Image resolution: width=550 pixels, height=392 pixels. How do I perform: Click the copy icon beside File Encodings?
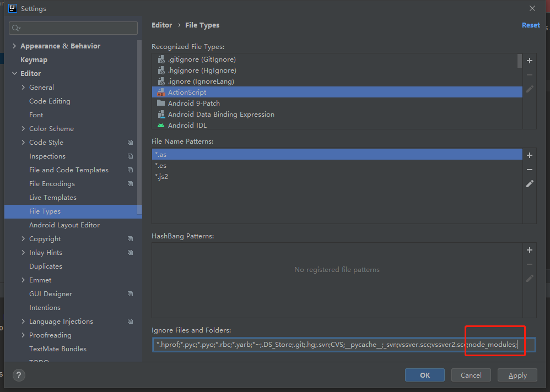[130, 183]
